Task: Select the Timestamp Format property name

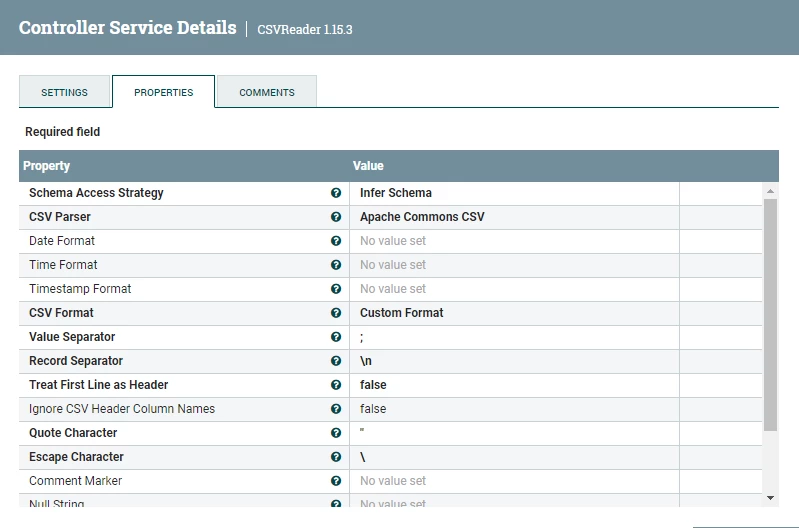Action: (80, 288)
